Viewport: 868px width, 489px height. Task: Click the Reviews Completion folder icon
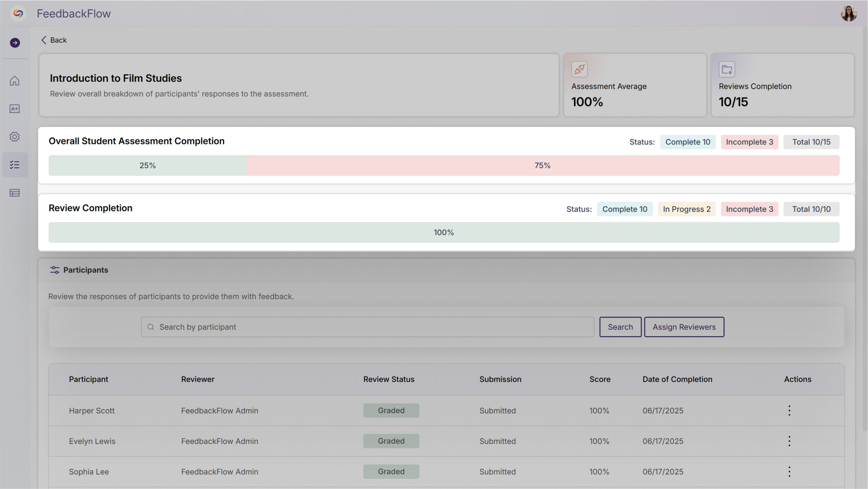click(727, 69)
